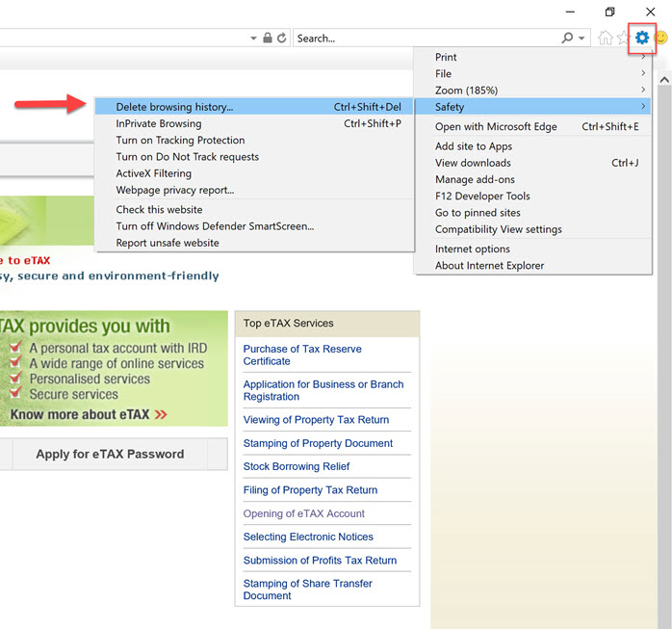Expand the Print submenu
The width and height of the screenshot is (672, 629).
pyautogui.click(x=533, y=57)
